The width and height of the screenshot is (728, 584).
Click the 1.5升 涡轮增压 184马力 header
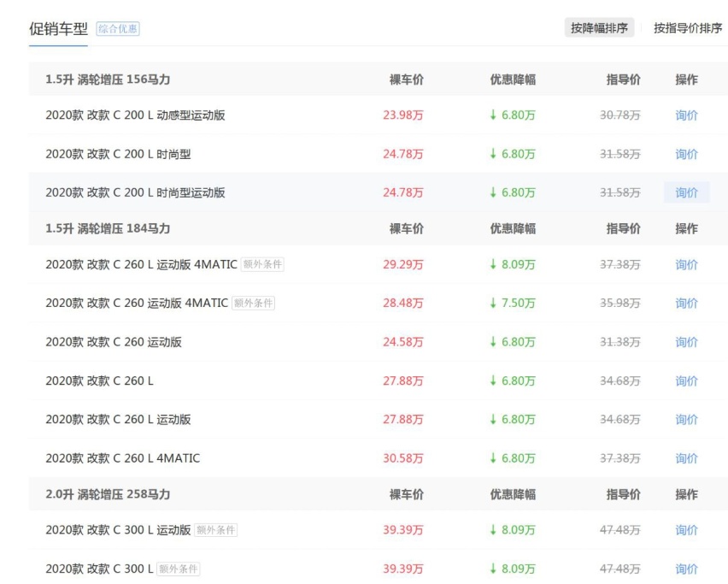(x=108, y=228)
